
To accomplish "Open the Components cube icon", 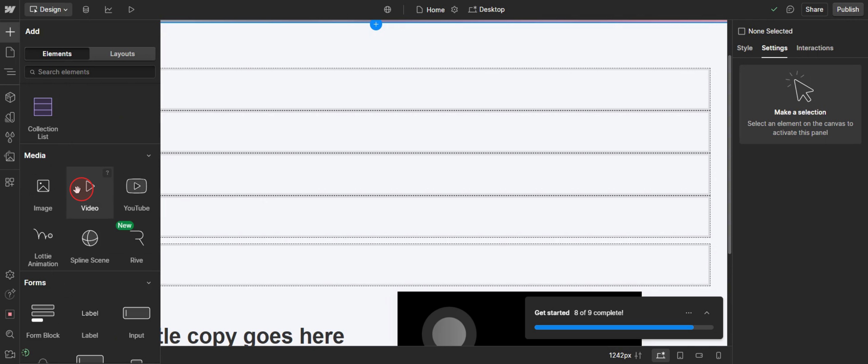I will (x=10, y=97).
